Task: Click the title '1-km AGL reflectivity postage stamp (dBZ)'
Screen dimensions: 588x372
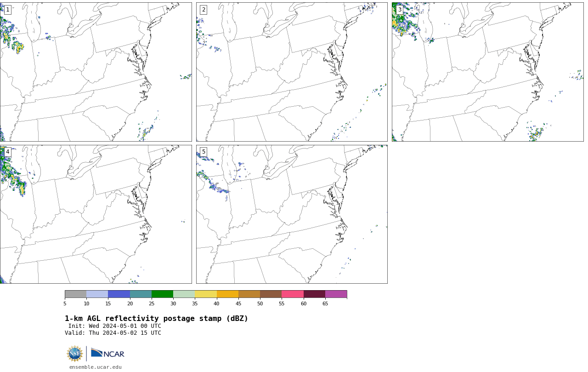Action: (156, 319)
